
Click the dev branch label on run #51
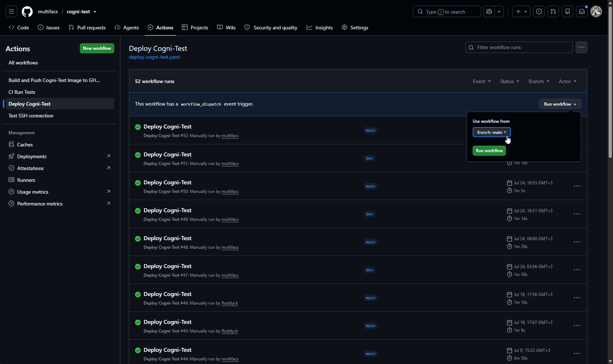click(369, 158)
